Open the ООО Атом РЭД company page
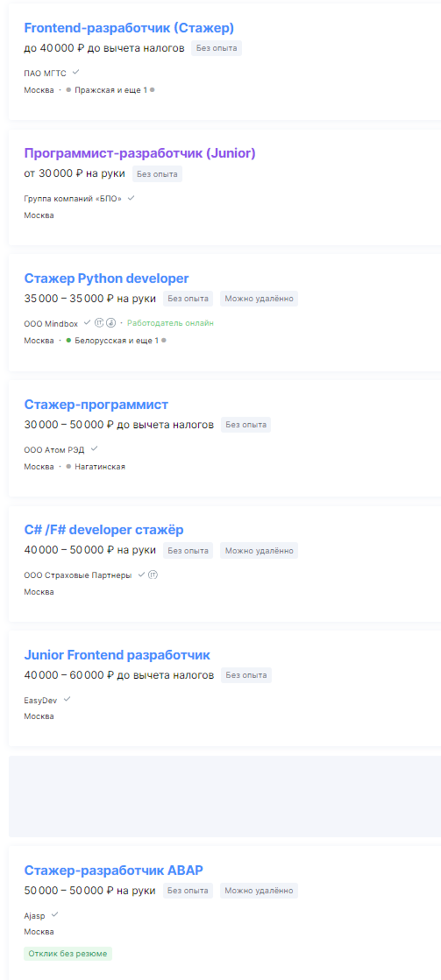 point(53,449)
